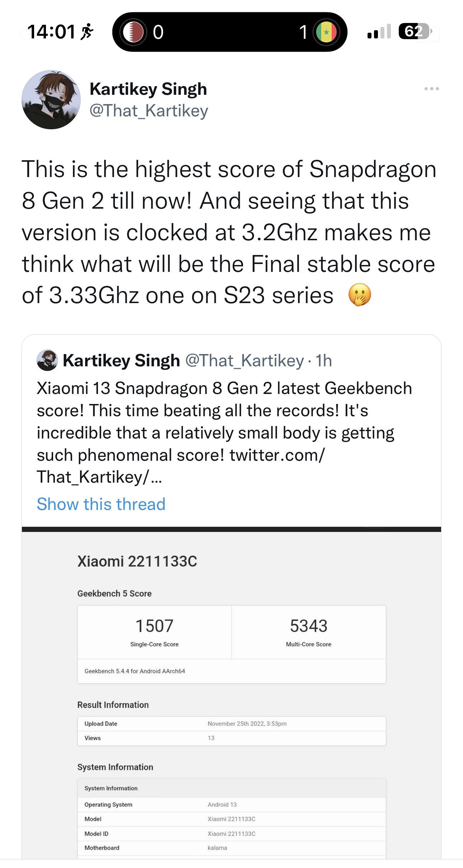Tap the 14:01 clock in the status bar
The image size is (463, 868).
51,32
